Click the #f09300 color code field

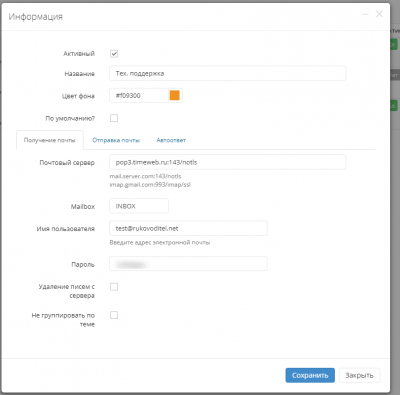[139, 96]
